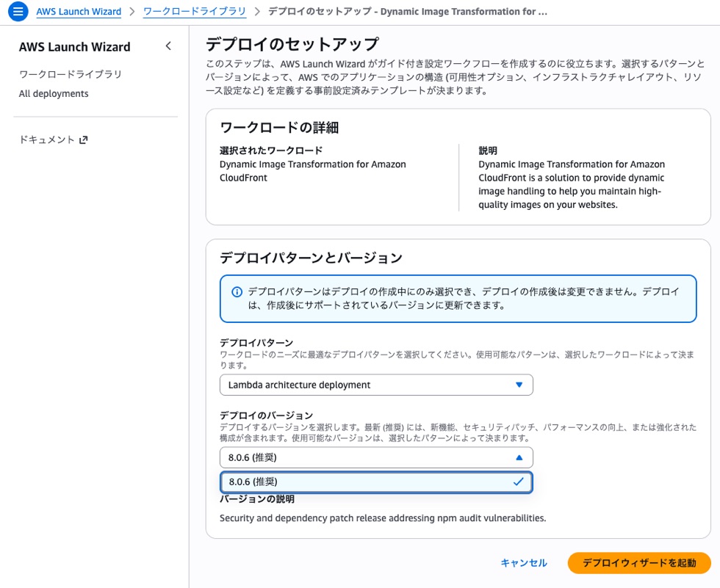
Task: Click the バージョンの説明 label
Action: click(257, 499)
